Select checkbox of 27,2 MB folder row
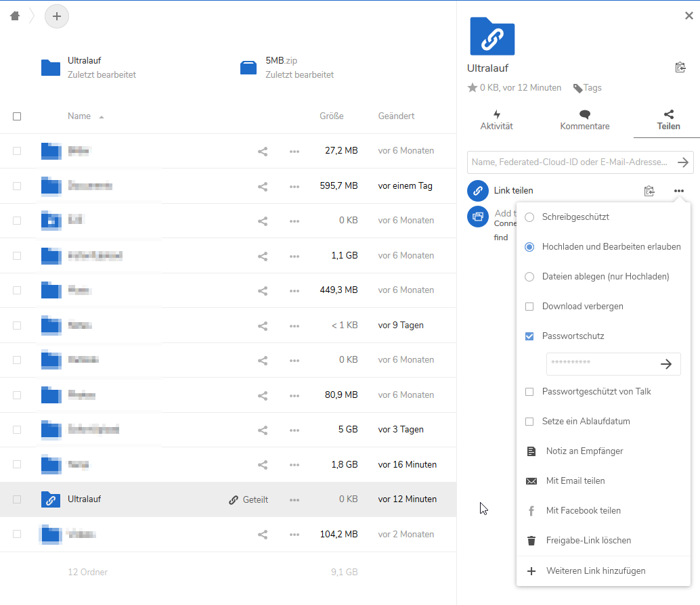Screen dimensions: 700x605 [x=17, y=152]
